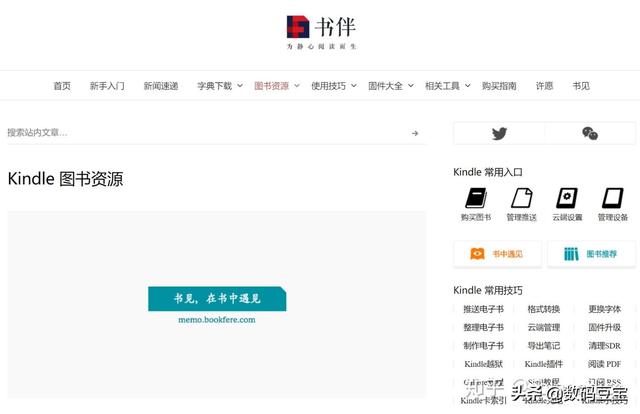This screenshot has height=414, width=640.
Task: Open 新闻速递 menu item
Action: pyautogui.click(x=161, y=86)
